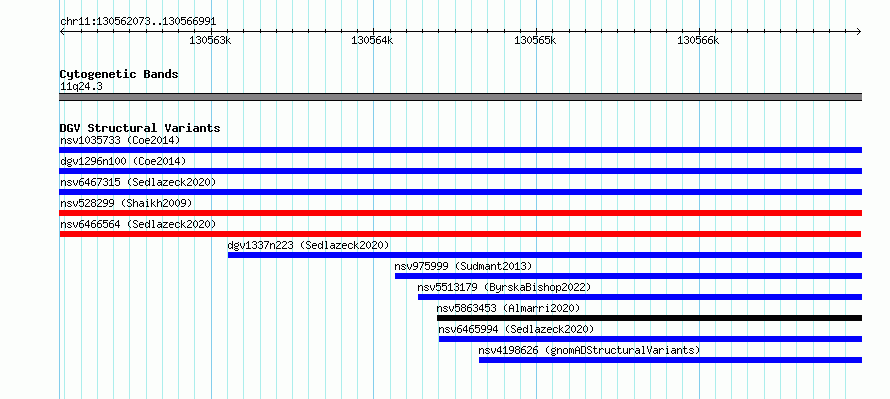Viewport: 890px width, 399px height.
Task: Click the gray 11q24.3 cytogenetic band bar
Action: point(460,97)
